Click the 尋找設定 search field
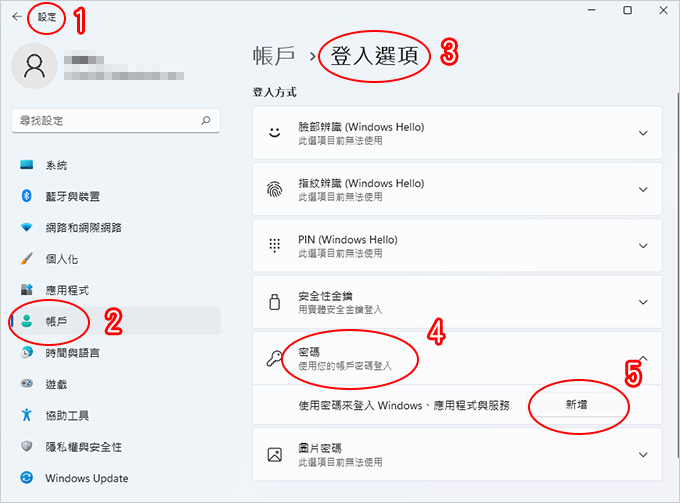680x503 pixels. click(x=116, y=121)
